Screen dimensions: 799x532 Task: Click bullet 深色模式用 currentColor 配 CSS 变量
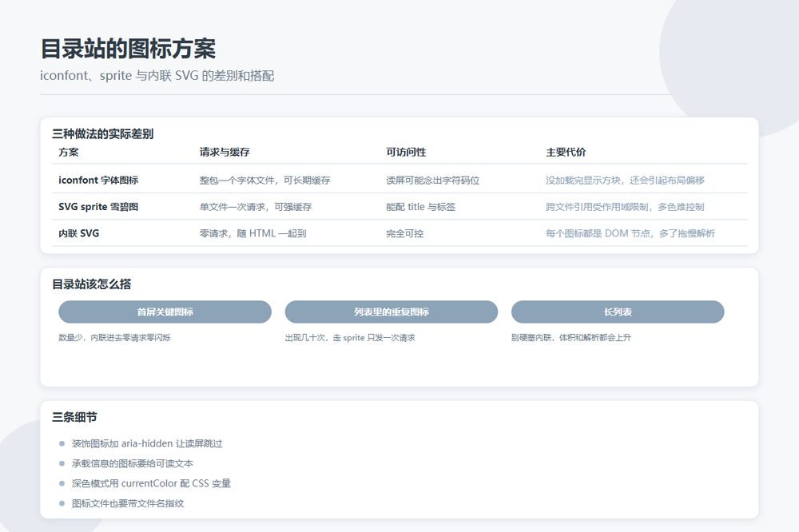click(x=151, y=483)
